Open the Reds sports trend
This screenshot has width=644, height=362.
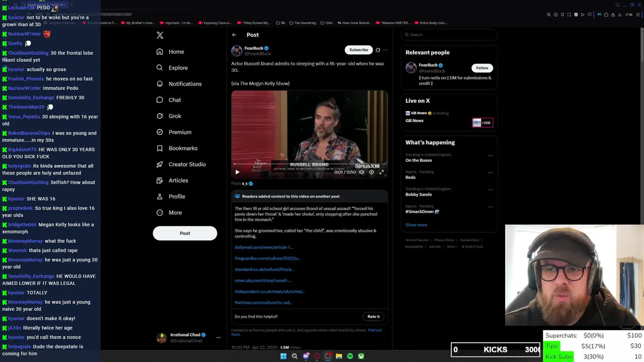[x=411, y=177]
